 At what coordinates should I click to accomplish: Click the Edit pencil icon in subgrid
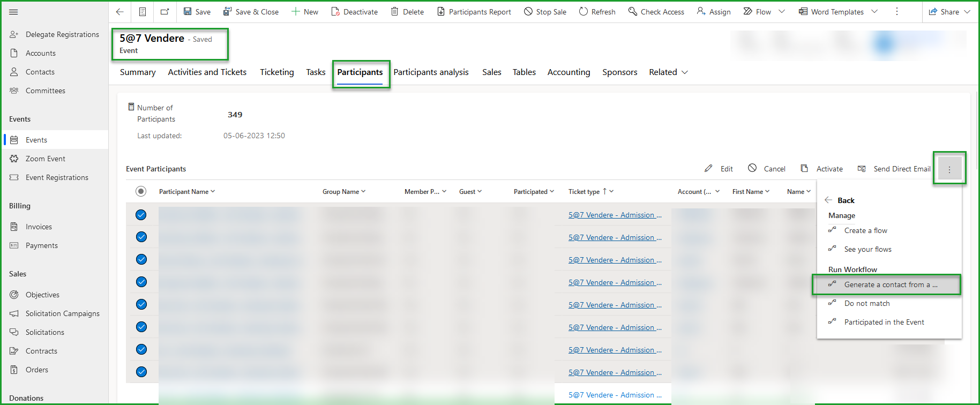click(708, 169)
